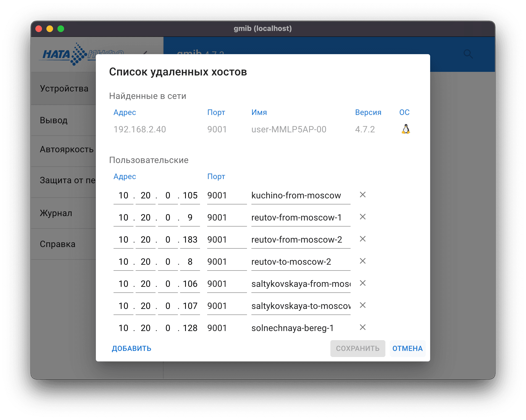Remove the solnechnaya-bereg-1 host entry
This screenshot has height=420, width=526.
click(363, 327)
